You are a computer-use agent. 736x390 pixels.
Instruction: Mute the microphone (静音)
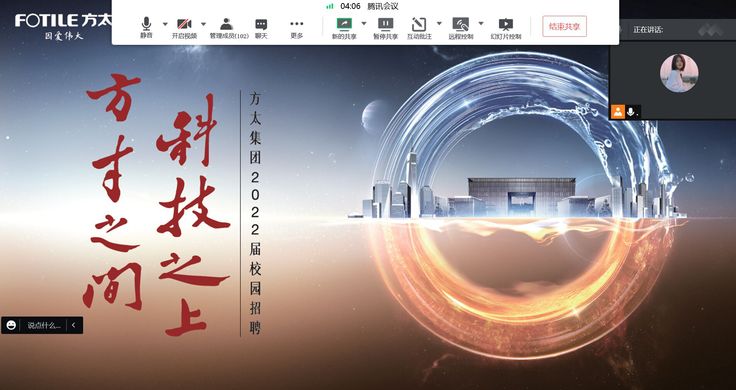146,28
